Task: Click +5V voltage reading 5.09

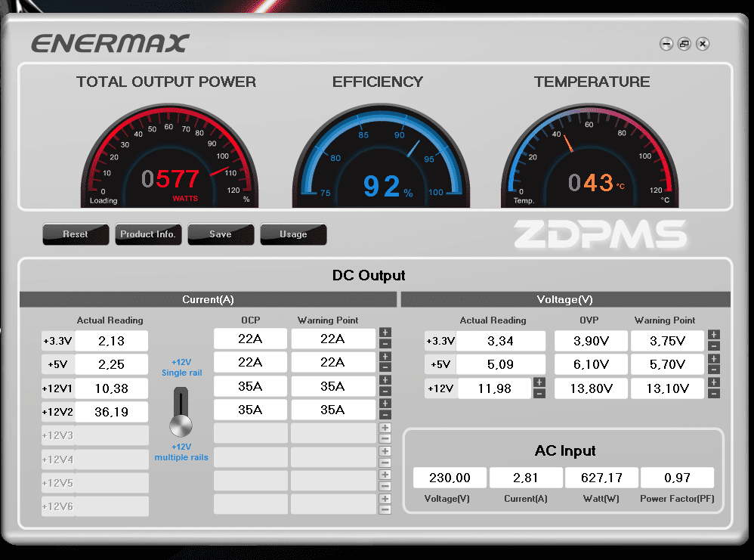Action: (x=501, y=364)
